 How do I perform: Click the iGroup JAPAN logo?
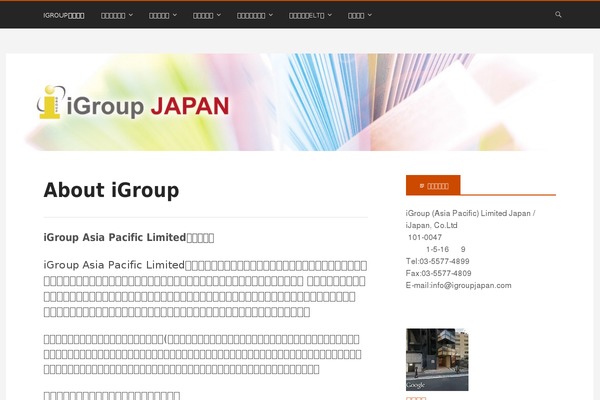(133, 103)
